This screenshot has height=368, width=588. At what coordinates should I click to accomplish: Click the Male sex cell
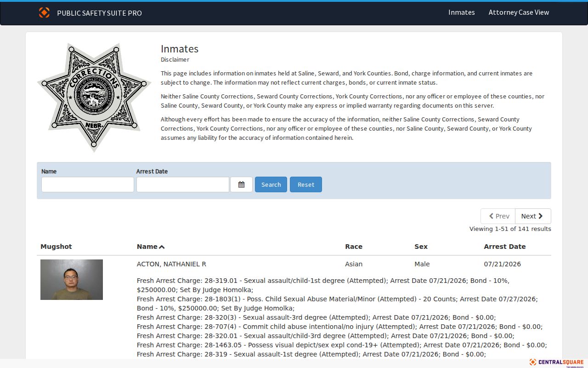click(422, 264)
